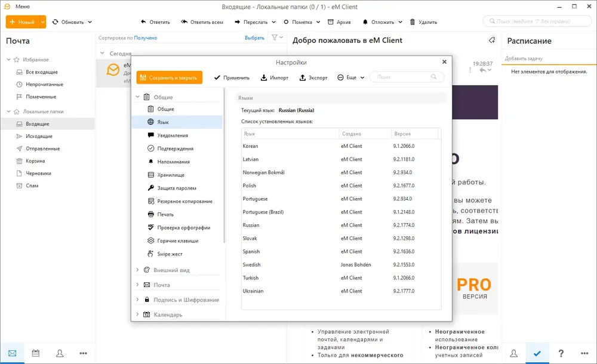The image size is (597, 364).
Task: Select the Swedish language row
Action: (341, 264)
